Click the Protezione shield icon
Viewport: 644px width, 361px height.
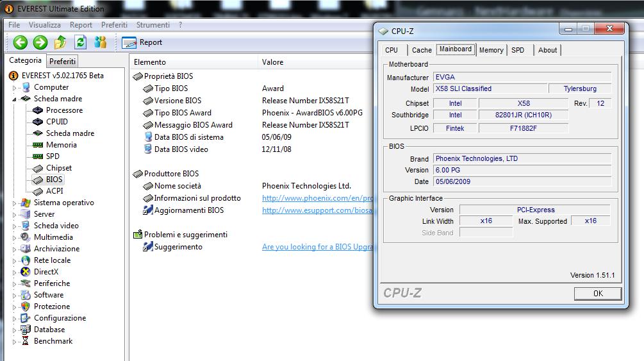pos(26,306)
